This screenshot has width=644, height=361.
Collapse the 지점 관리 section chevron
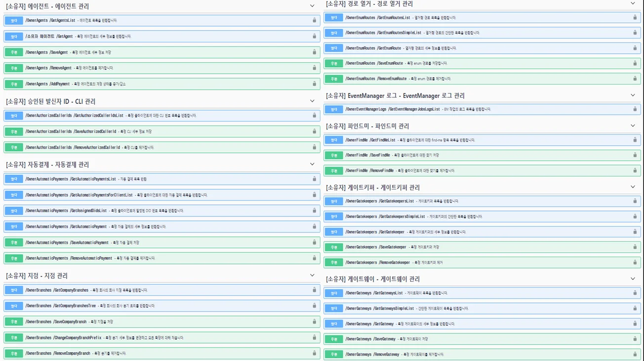(312, 275)
